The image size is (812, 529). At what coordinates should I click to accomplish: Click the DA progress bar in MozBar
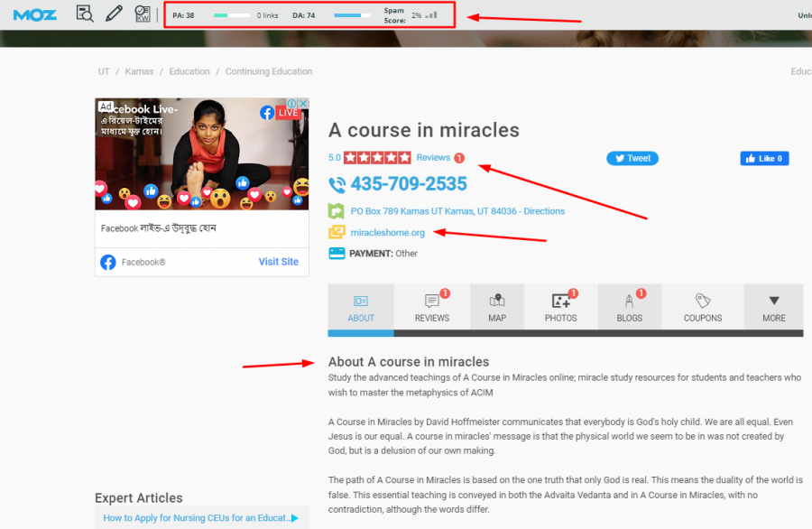(x=352, y=15)
